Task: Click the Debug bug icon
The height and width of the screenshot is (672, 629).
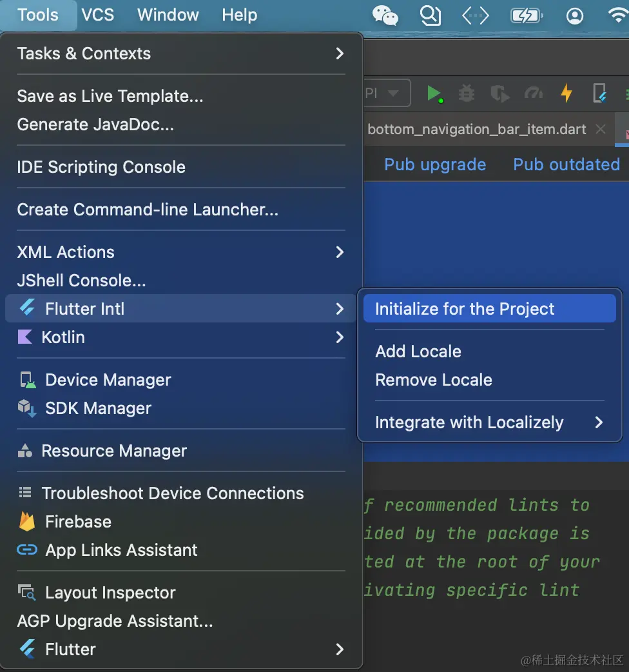Action: pos(467,94)
